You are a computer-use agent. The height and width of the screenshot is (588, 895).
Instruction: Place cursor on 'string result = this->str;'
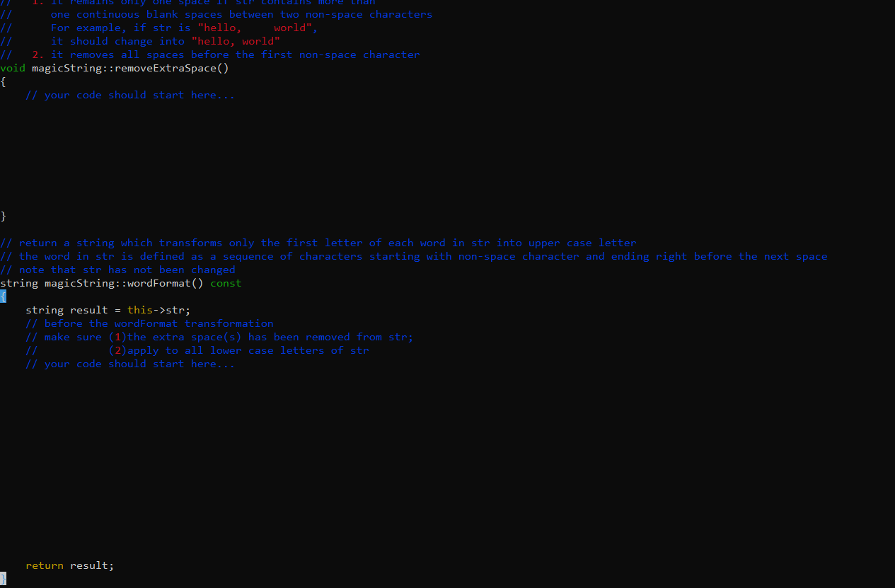pyautogui.click(x=108, y=310)
